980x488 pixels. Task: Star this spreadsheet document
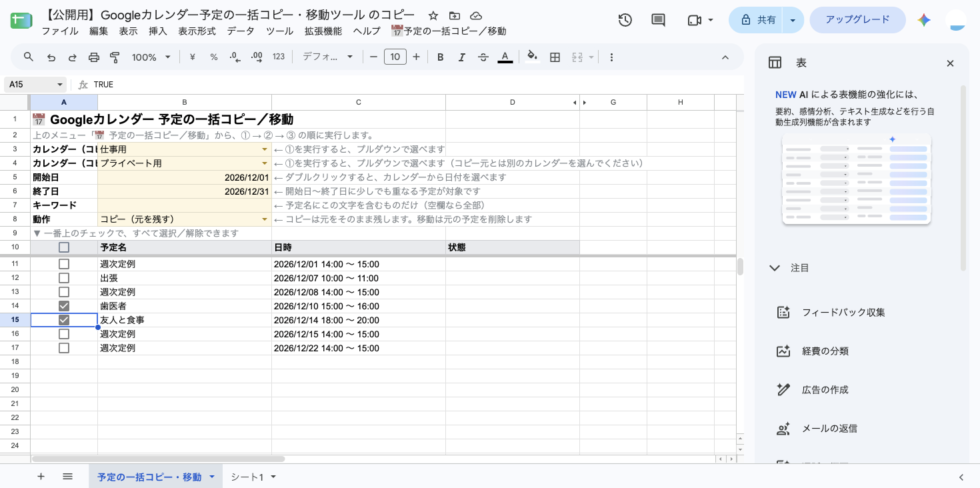tap(433, 15)
